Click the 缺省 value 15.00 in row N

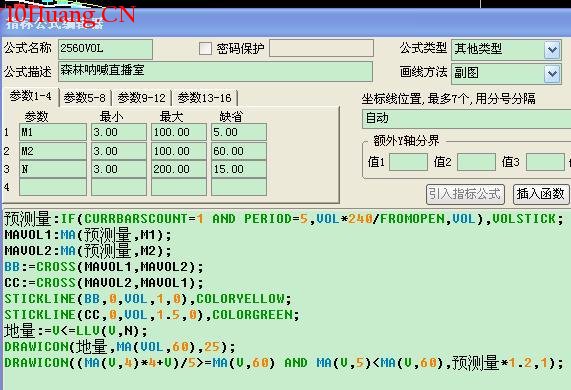[x=239, y=169]
